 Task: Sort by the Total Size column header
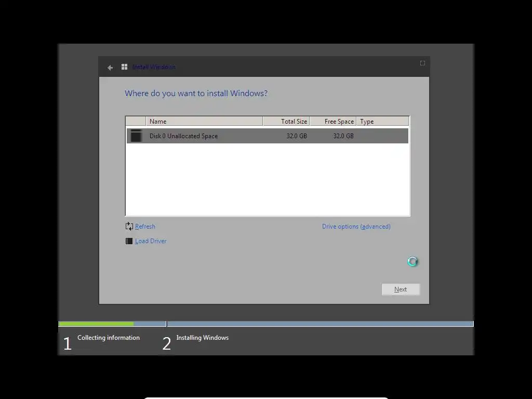pyautogui.click(x=286, y=121)
